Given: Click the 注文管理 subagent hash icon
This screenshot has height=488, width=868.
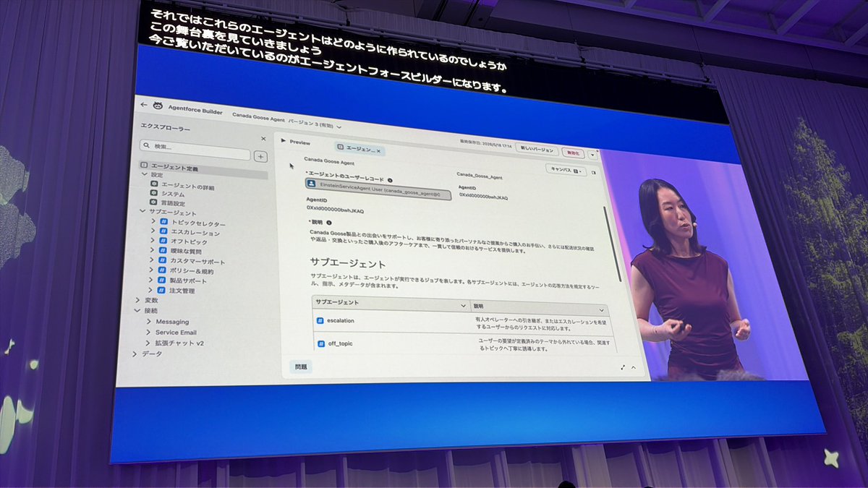Looking at the screenshot, I should 162,289.
